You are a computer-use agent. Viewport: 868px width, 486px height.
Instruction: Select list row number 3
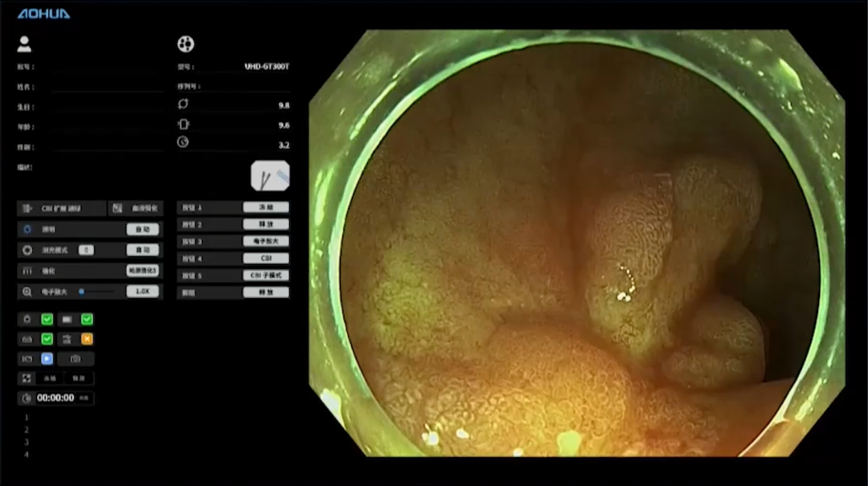click(26, 442)
